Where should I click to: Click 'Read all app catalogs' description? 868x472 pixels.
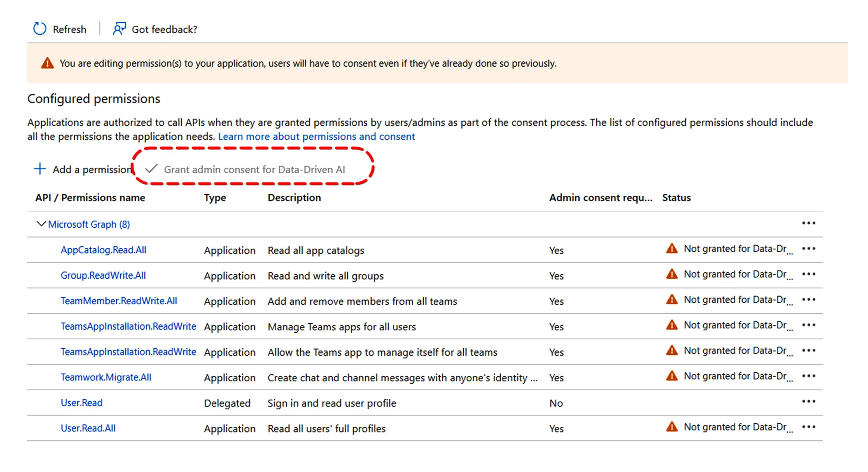pos(316,250)
